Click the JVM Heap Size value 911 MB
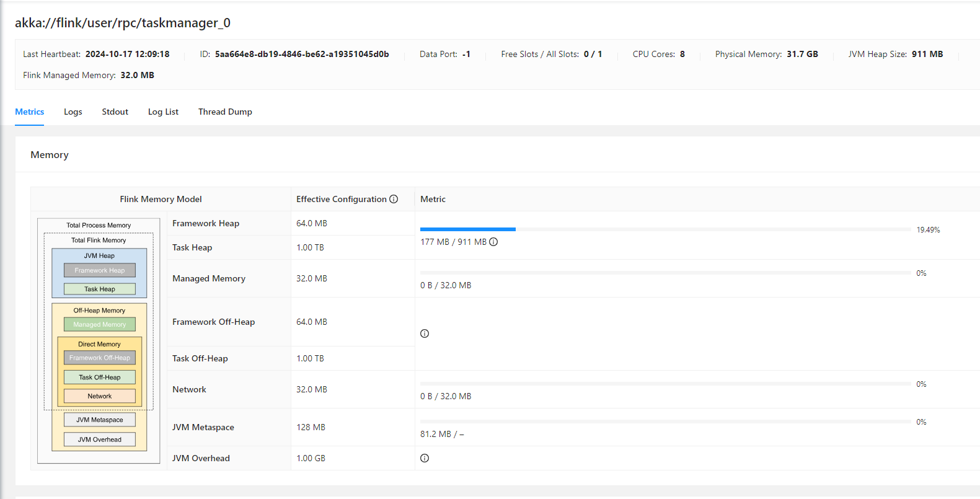This screenshot has height=499, width=980. tap(927, 54)
